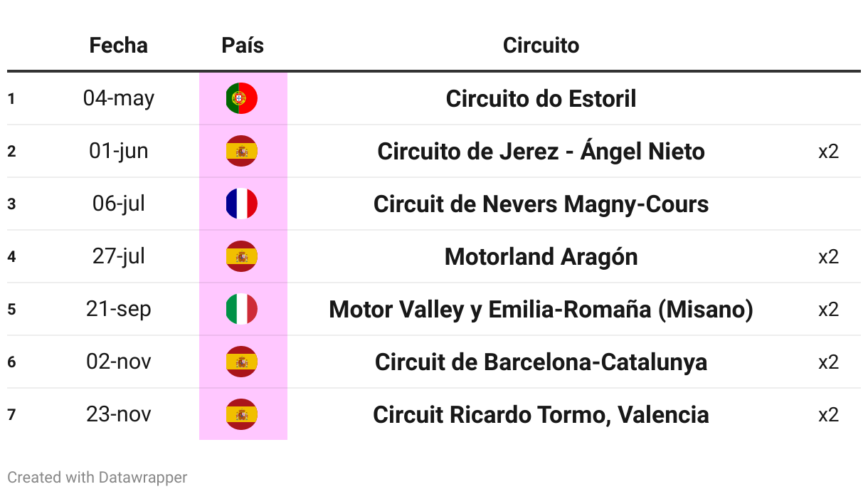Select the 21-sep date cell
This screenshot has height=494, width=868.
click(x=119, y=309)
